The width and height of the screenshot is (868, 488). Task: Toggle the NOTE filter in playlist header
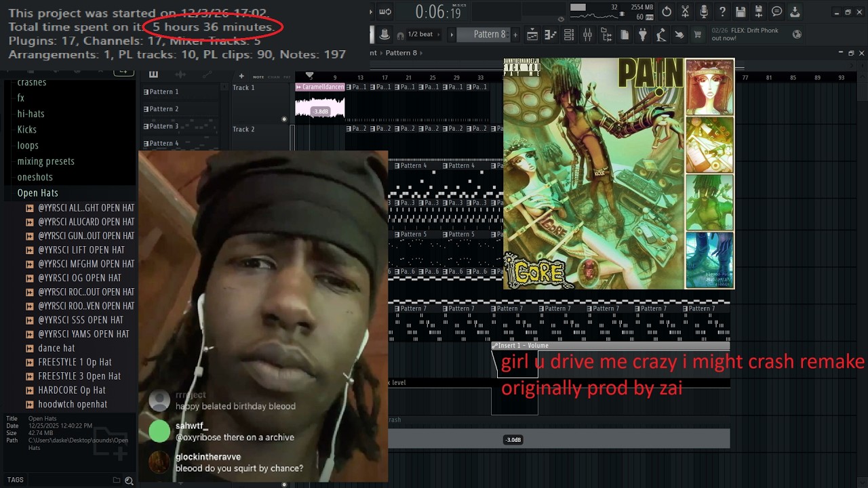[258, 77]
